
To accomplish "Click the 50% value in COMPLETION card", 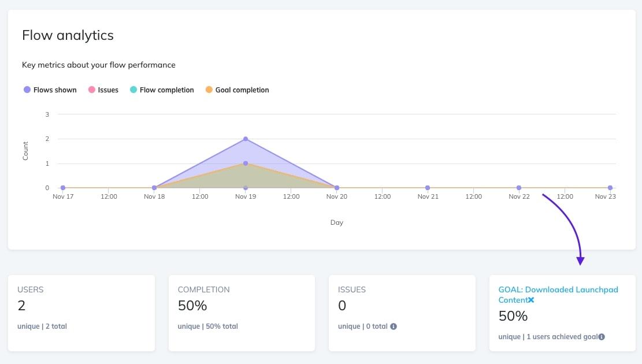I will [192, 306].
